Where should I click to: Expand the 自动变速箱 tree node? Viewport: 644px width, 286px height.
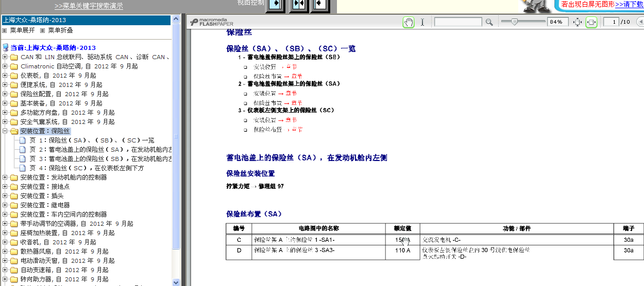pyautogui.click(x=5, y=270)
